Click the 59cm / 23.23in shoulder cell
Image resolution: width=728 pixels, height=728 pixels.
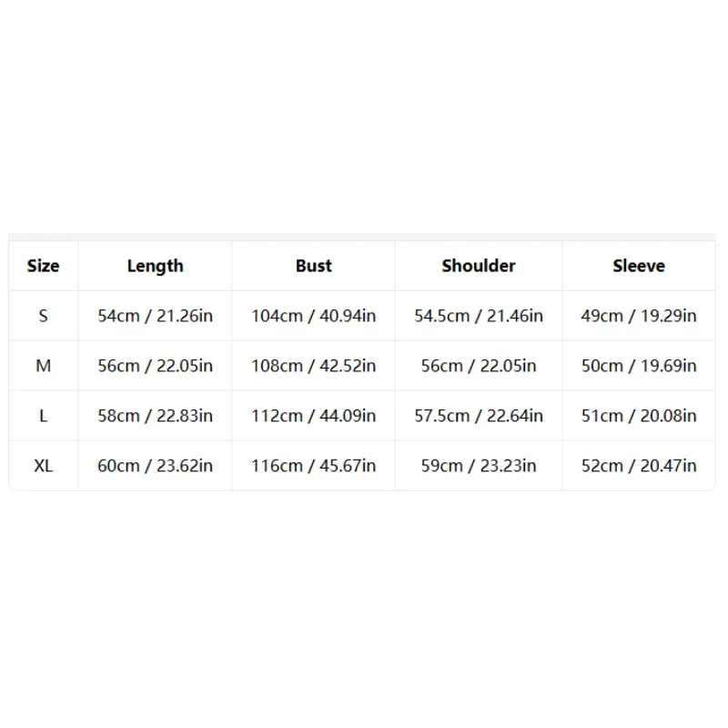pyautogui.click(x=479, y=466)
